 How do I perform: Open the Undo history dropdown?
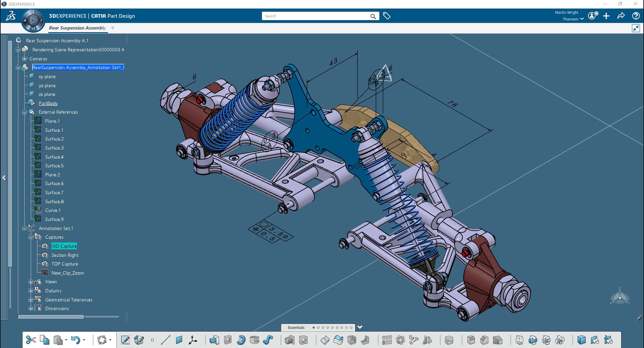[85, 340]
